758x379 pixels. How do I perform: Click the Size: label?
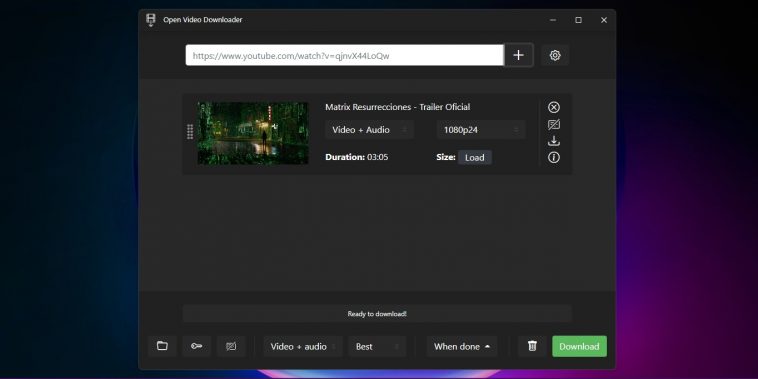coord(446,157)
